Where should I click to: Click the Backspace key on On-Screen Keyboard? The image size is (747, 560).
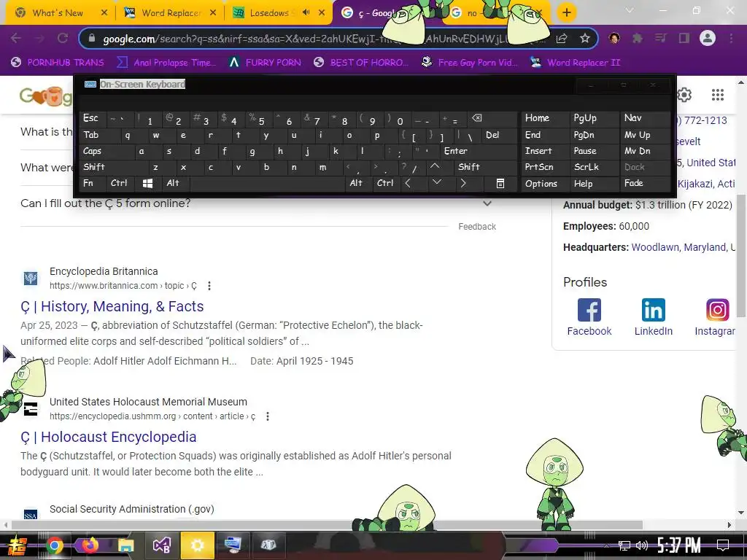point(476,119)
